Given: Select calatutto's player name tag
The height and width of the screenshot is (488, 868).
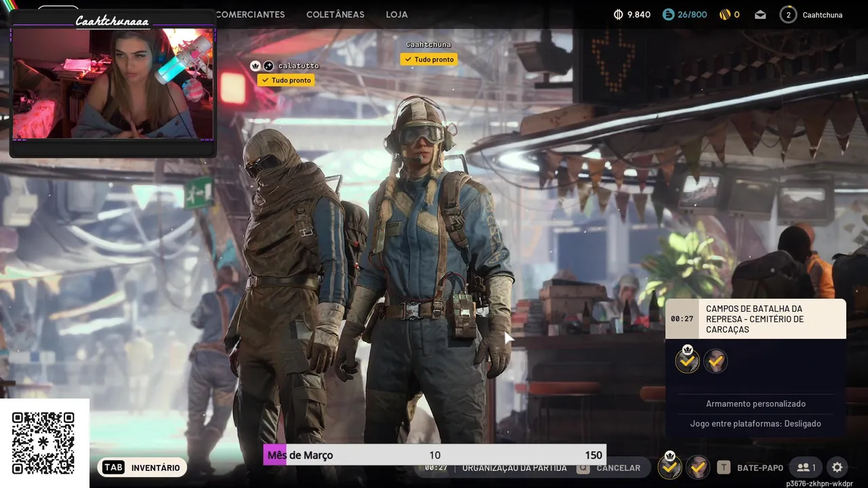Looking at the screenshot, I should pyautogui.click(x=298, y=66).
